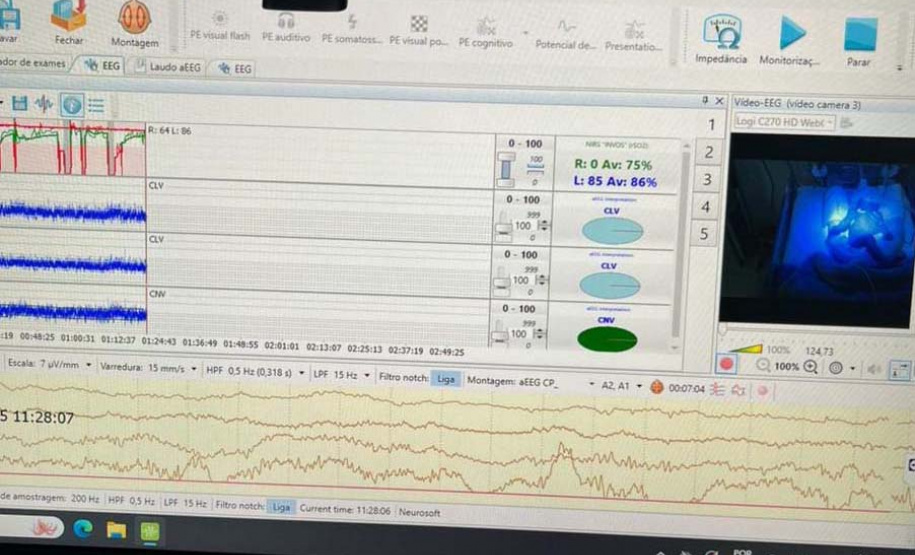The width and height of the screenshot is (915, 555).
Task: Switch to the second EEG tab after Laudo aEEG
Action: 235,68
